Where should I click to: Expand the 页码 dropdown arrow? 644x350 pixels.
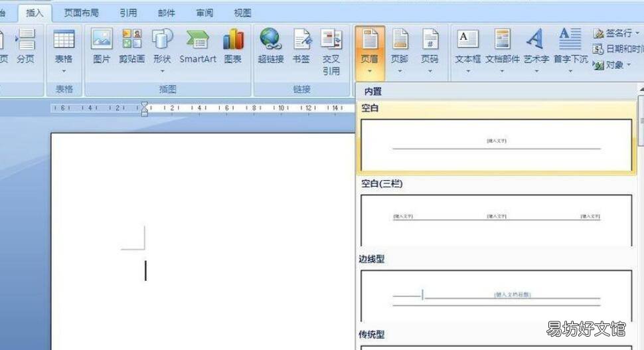pyautogui.click(x=430, y=72)
